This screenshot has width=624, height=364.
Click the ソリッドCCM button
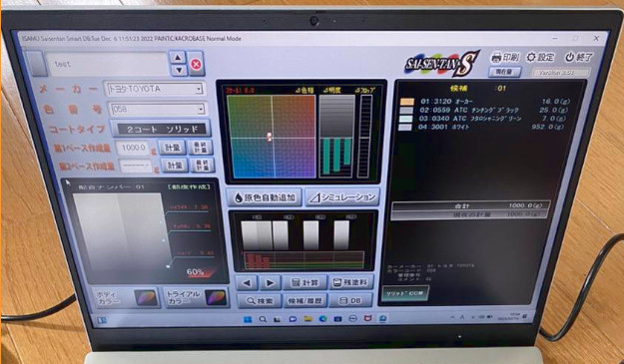coord(405,293)
